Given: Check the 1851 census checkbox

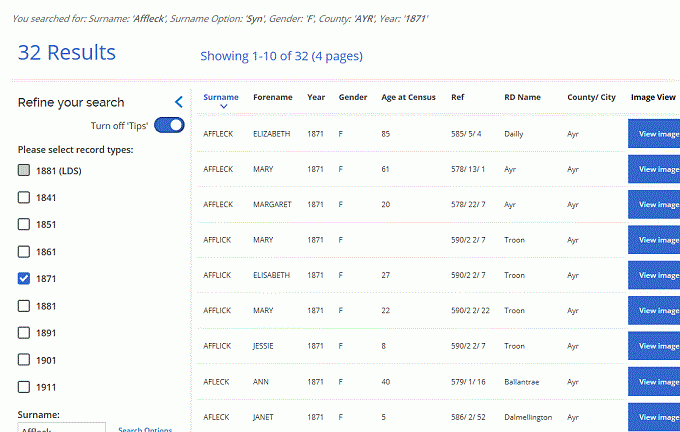Looking at the screenshot, I should [x=24, y=224].
